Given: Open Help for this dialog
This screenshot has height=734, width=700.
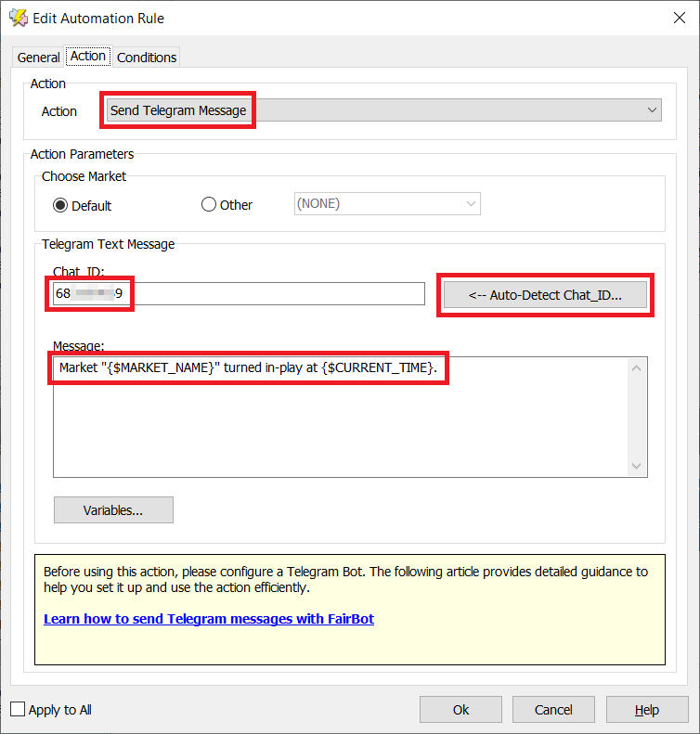Looking at the screenshot, I should pos(646,710).
